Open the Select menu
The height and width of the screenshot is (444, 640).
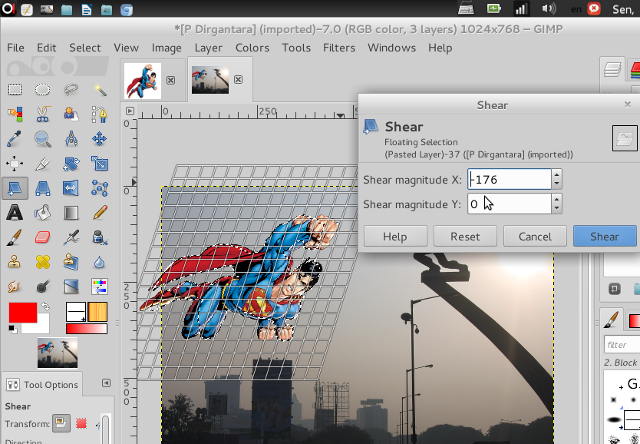click(85, 48)
